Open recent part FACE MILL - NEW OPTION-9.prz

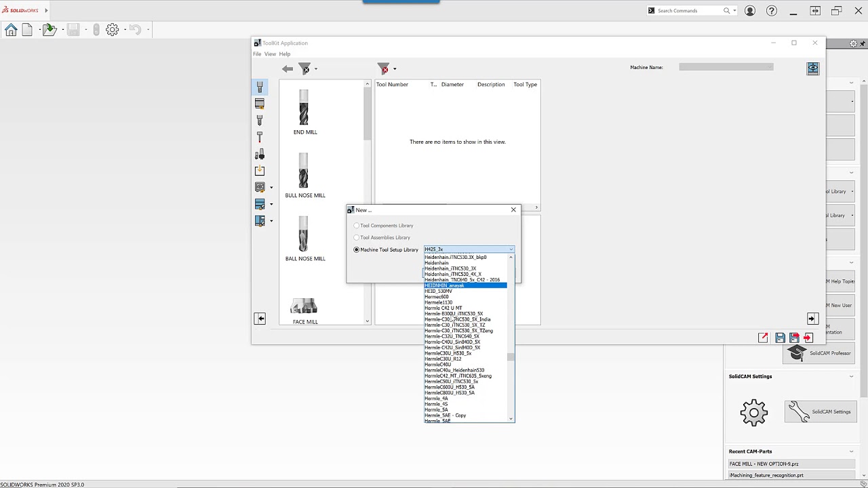click(792, 464)
